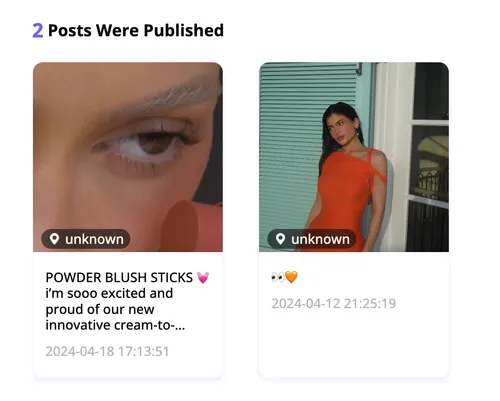The width and height of the screenshot is (500, 401).
Task: Click the dark window in the second photo
Action: pyautogui.click(x=431, y=91)
